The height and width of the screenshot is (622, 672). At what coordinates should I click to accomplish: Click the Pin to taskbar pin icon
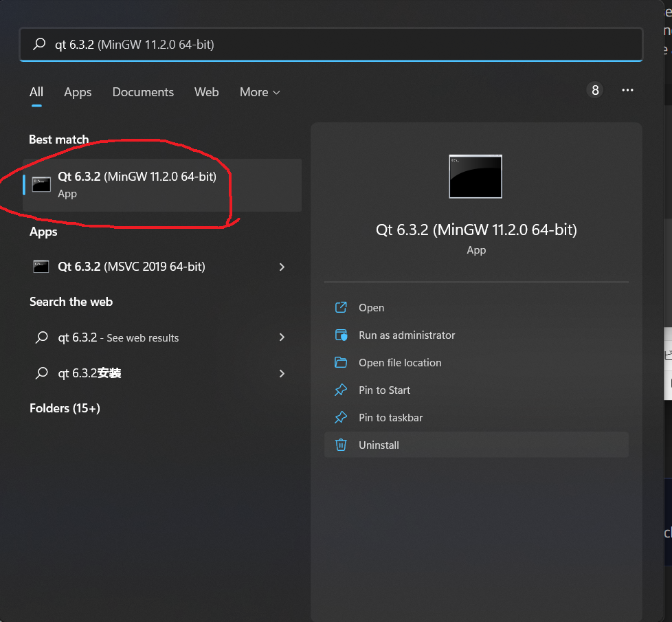coord(341,417)
